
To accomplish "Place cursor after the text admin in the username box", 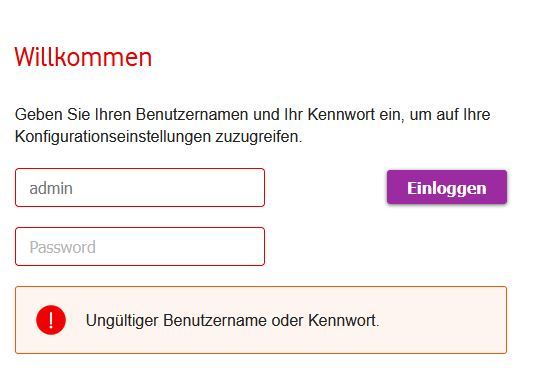I will (x=74, y=188).
